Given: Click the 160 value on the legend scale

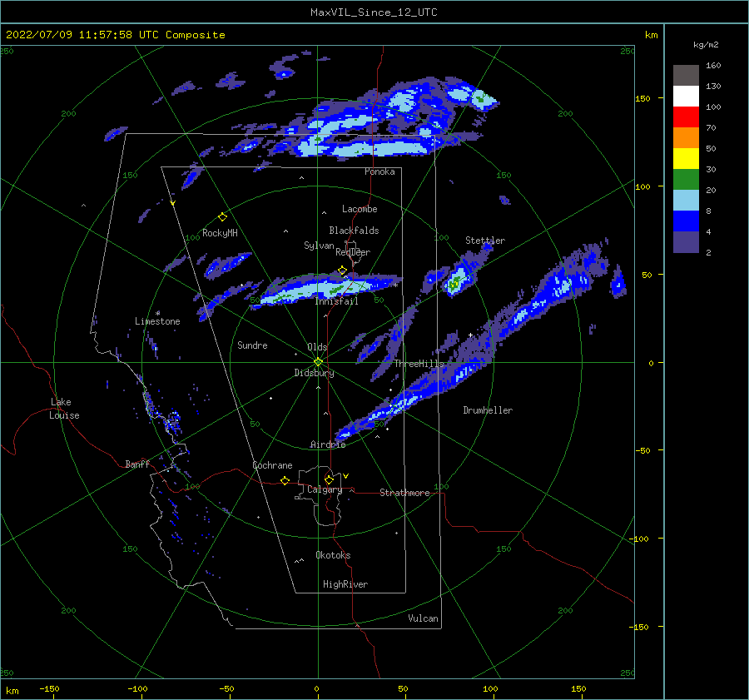Looking at the screenshot, I should [x=712, y=66].
